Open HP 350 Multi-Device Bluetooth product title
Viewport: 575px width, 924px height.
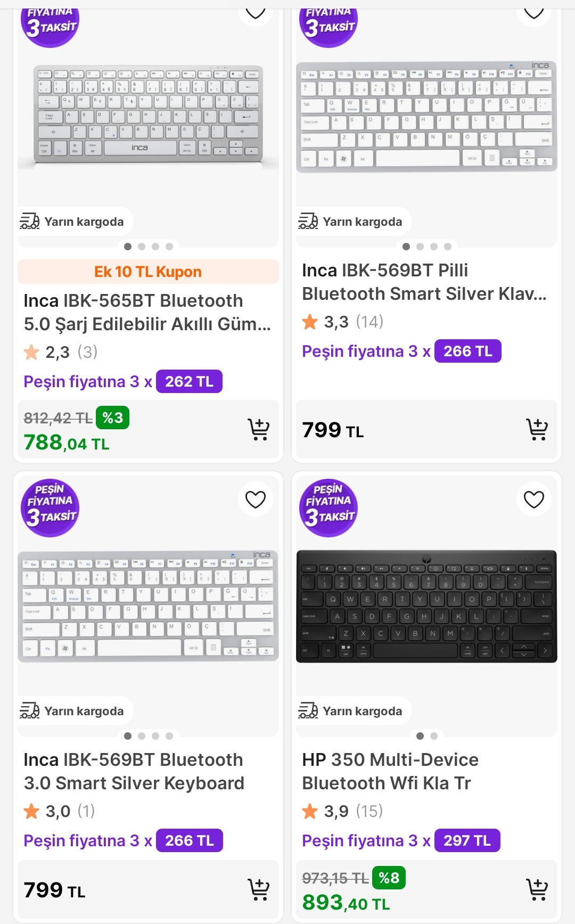coord(390,771)
